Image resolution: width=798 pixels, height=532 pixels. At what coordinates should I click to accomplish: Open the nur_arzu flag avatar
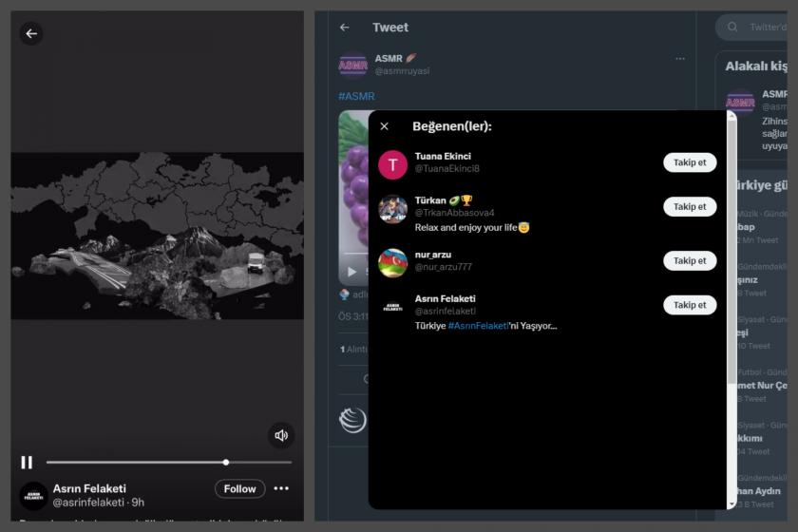click(x=392, y=263)
